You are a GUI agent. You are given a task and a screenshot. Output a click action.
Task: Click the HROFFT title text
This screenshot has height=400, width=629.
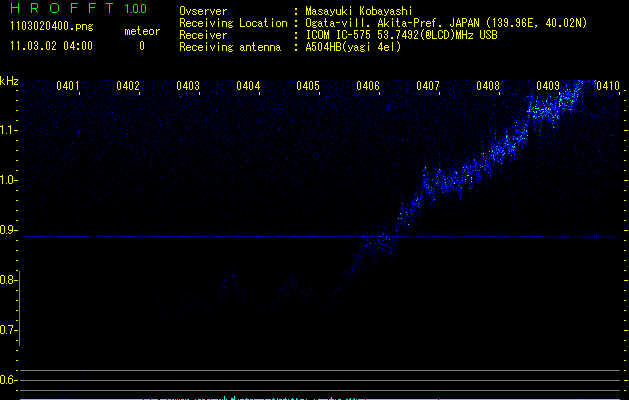pos(59,9)
